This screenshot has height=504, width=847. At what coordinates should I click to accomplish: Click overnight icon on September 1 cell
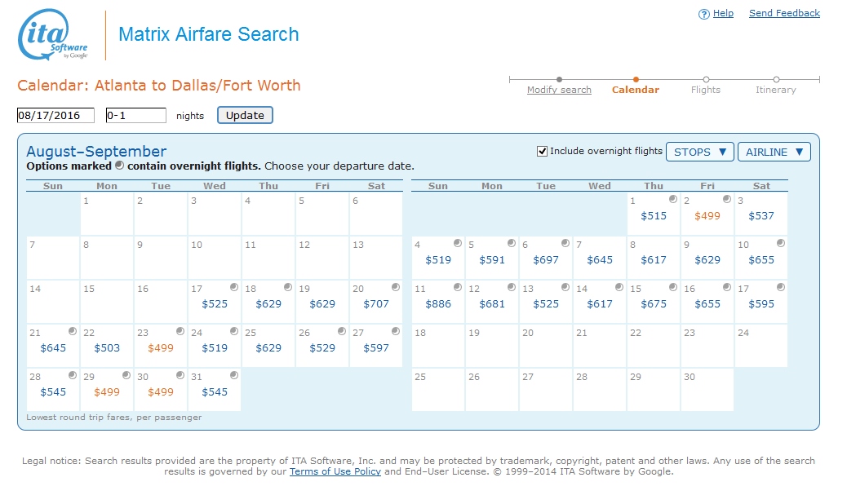tap(673, 199)
